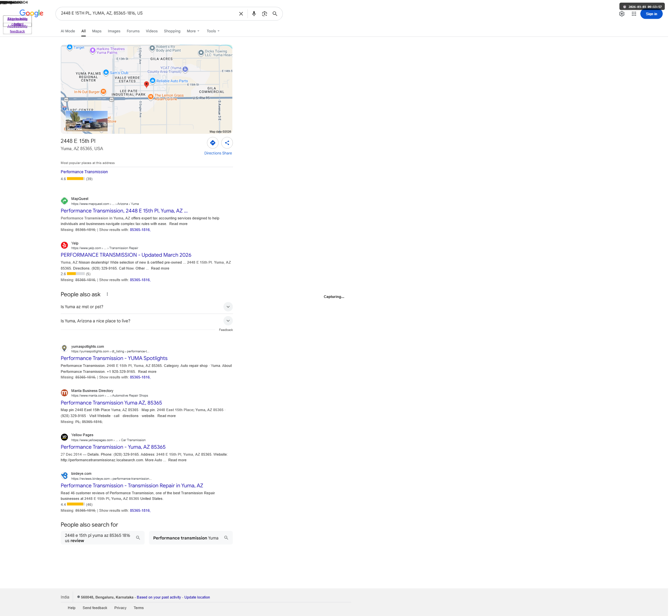Switch to the Maps tab
The image size is (672, 616).
pyautogui.click(x=97, y=31)
